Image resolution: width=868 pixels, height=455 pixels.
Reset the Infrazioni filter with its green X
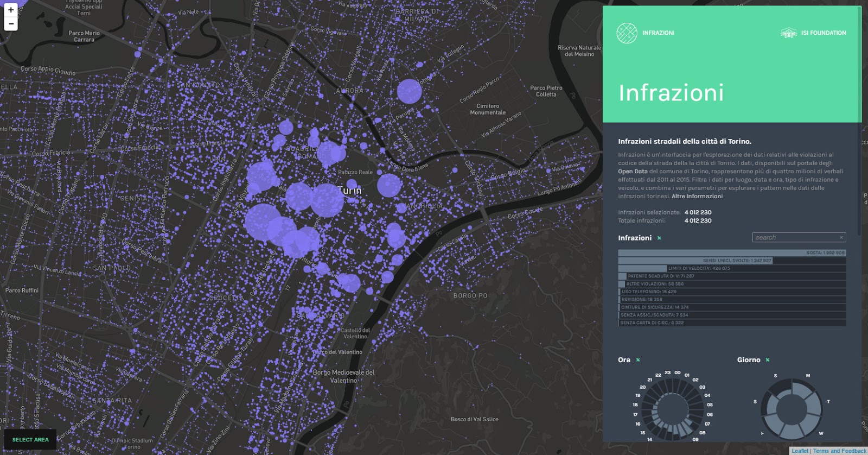[x=659, y=238]
